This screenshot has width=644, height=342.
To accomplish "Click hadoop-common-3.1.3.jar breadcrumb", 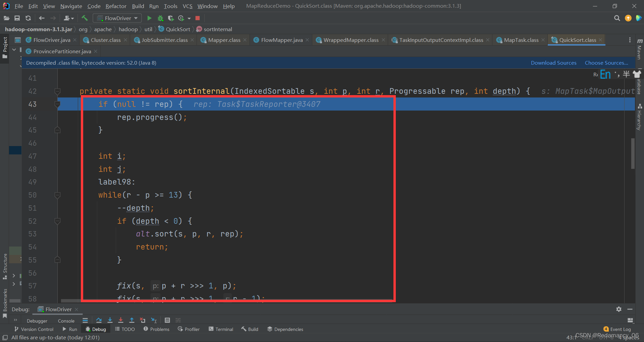I will (39, 29).
